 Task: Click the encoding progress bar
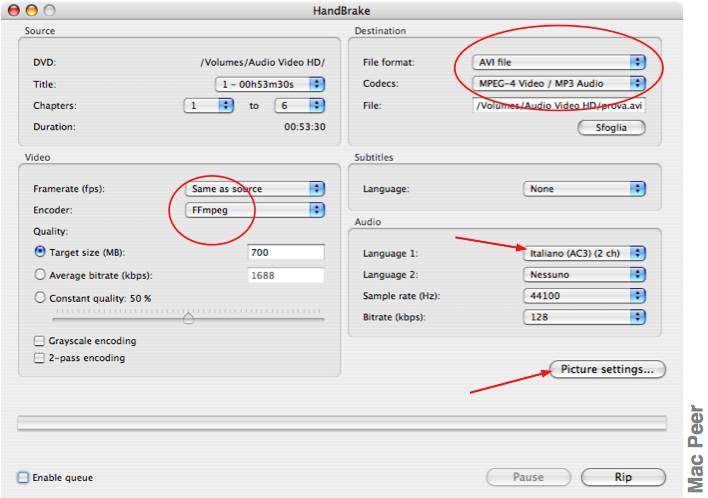pos(342,423)
